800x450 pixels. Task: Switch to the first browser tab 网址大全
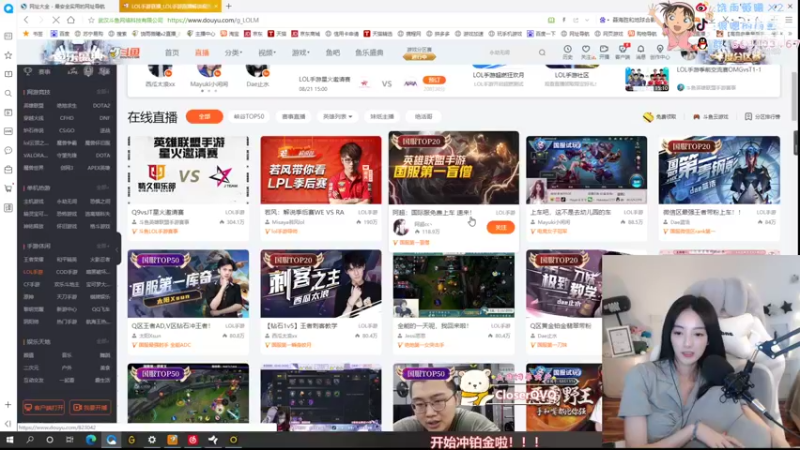coord(67,6)
